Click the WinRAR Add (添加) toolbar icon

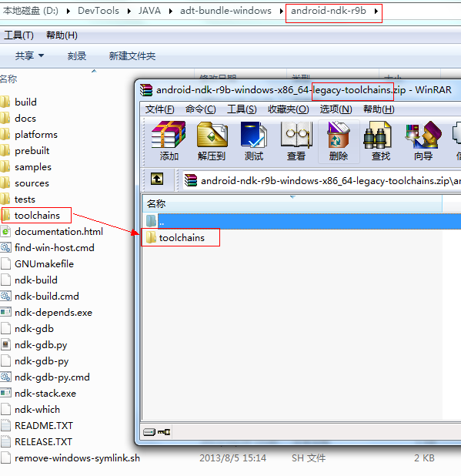point(169,140)
